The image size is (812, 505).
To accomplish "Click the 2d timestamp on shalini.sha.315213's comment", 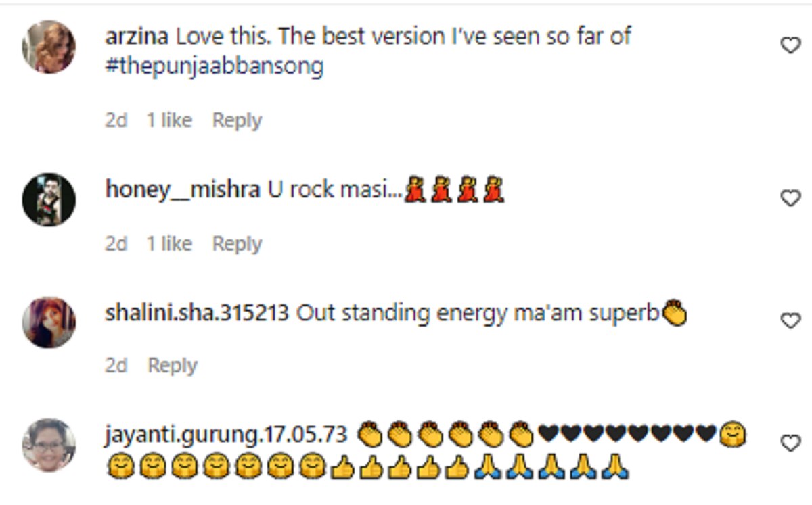I will pyautogui.click(x=116, y=366).
